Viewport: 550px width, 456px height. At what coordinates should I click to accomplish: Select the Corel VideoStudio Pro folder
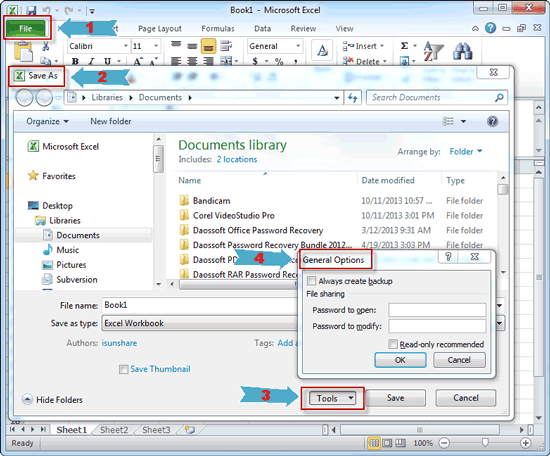click(x=234, y=215)
